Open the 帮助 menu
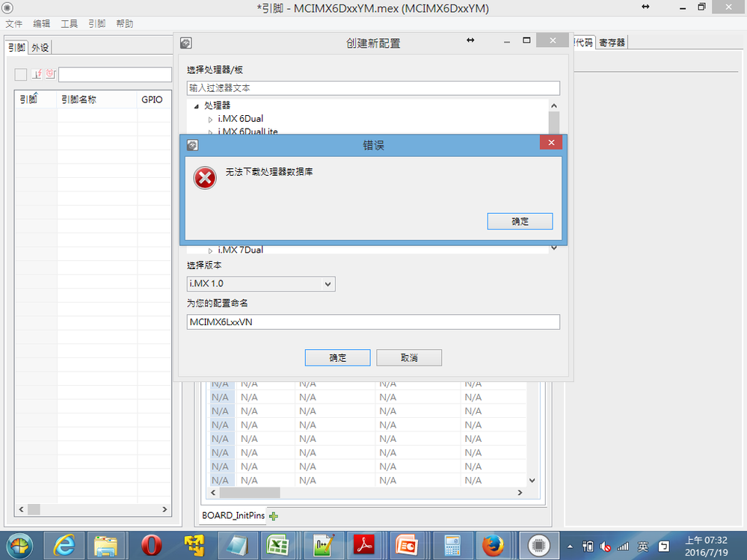Viewport: 747px width, 560px height. [124, 24]
